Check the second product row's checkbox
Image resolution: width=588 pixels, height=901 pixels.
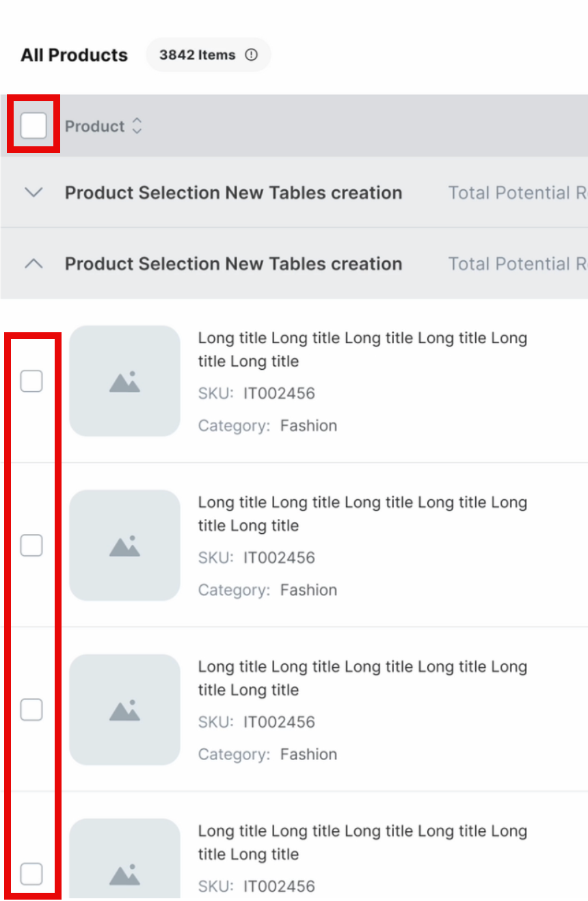(x=31, y=545)
